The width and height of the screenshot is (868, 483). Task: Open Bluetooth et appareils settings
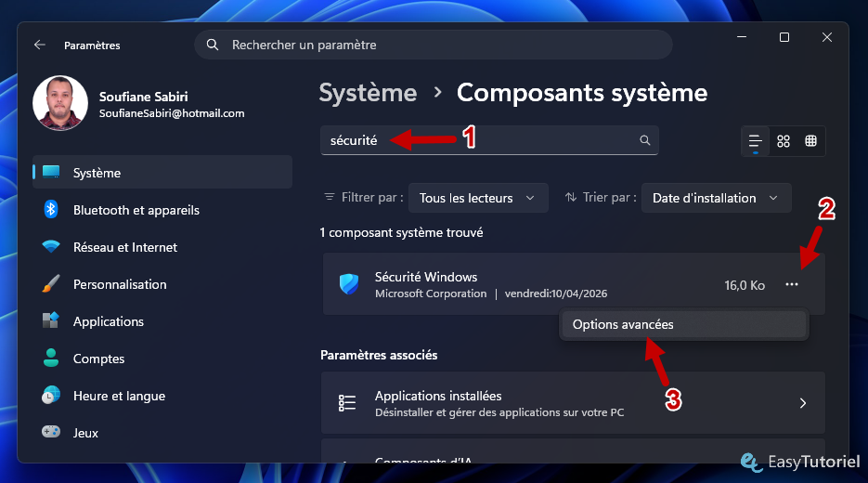162,210
